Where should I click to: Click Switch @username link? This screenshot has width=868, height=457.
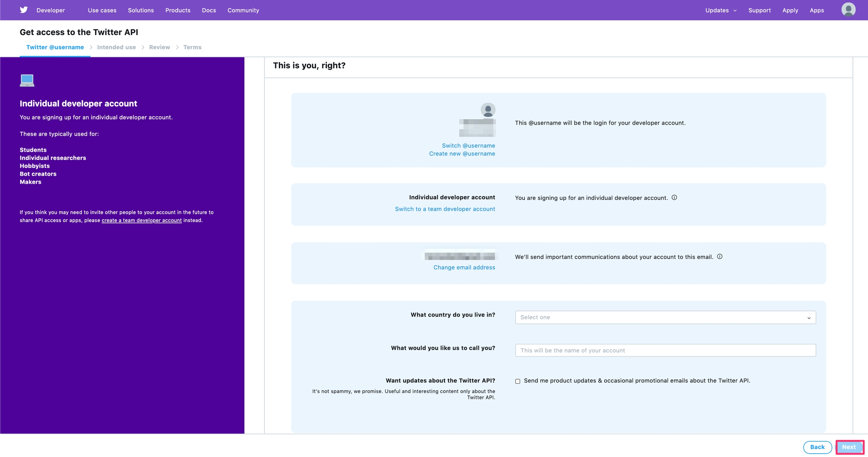coord(468,145)
